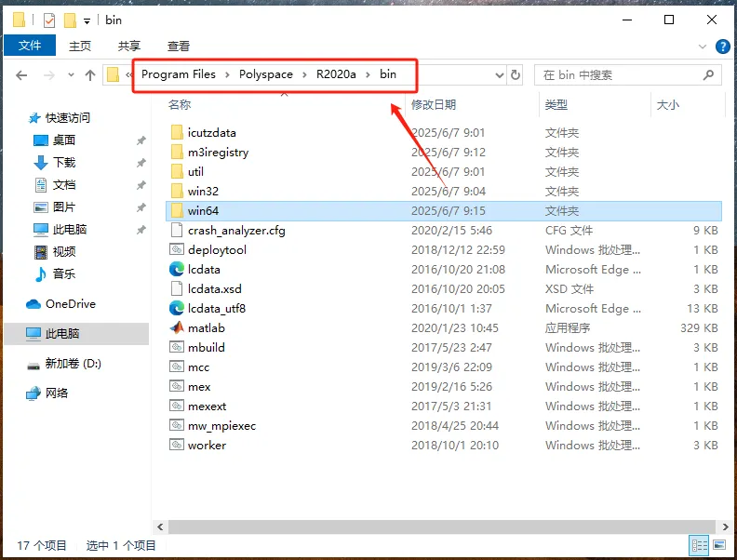
Task: Switch to the 主页 ribbon tab
Action: point(80,46)
